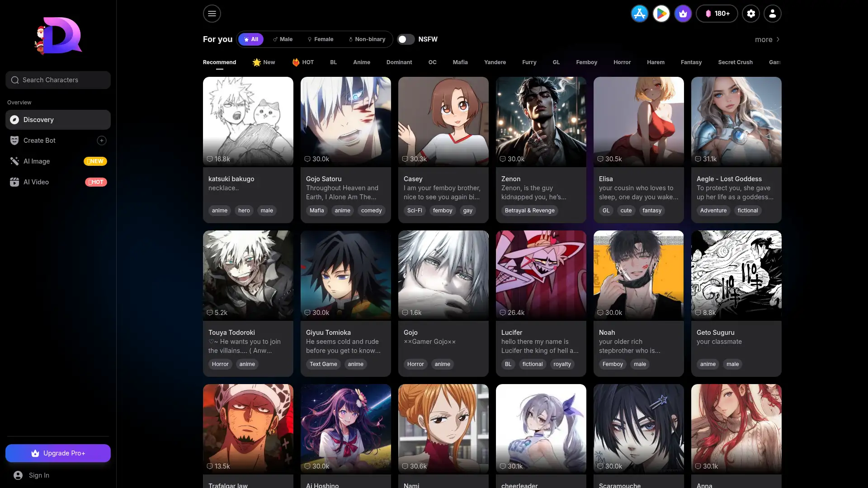Click the Google Play store icon
Viewport: 868px width, 488px height.
click(x=661, y=14)
